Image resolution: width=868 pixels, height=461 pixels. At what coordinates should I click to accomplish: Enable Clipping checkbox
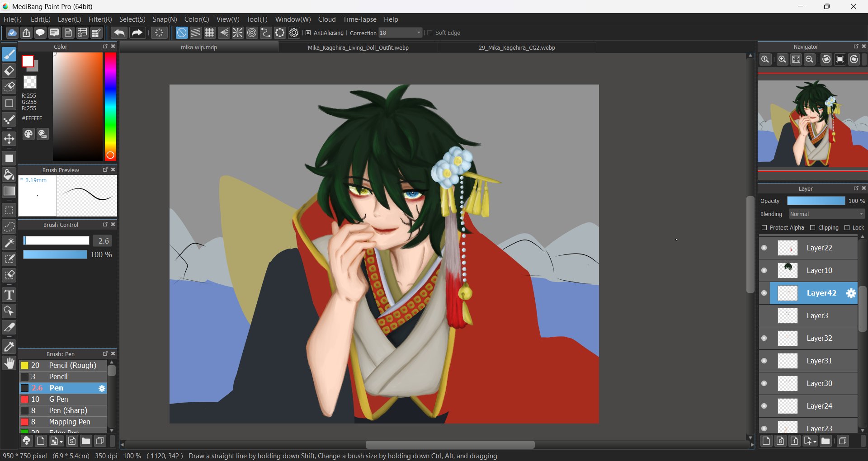coord(813,227)
